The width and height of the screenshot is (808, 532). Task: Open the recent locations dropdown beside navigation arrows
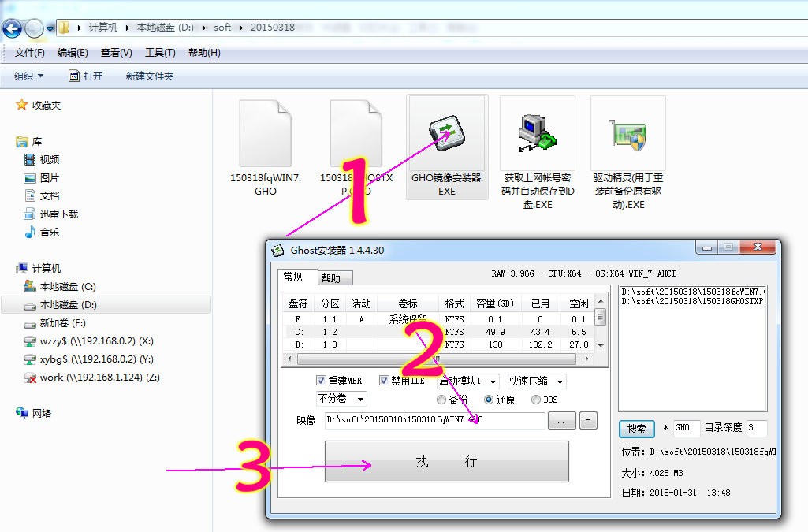coord(50,29)
